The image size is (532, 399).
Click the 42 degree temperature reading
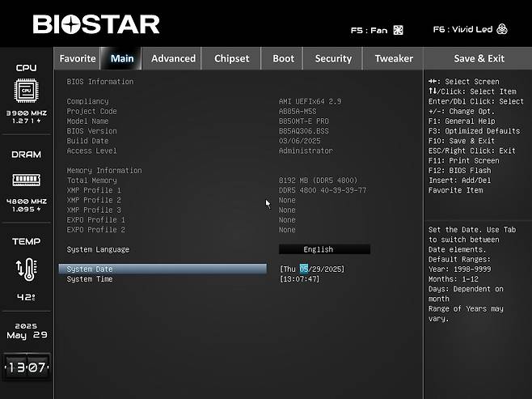click(x=26, y=297)
